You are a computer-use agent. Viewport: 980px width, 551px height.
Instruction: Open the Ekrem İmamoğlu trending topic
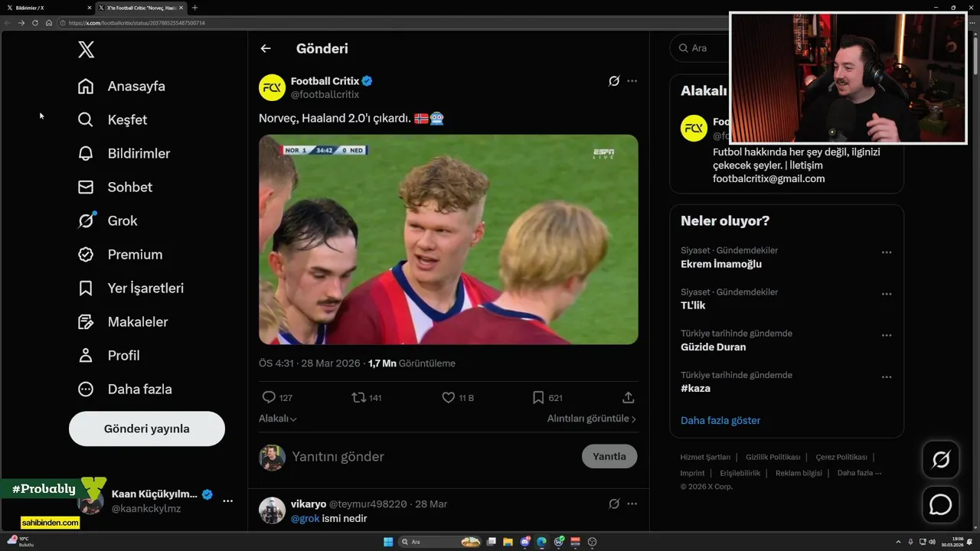pos(721,264)
